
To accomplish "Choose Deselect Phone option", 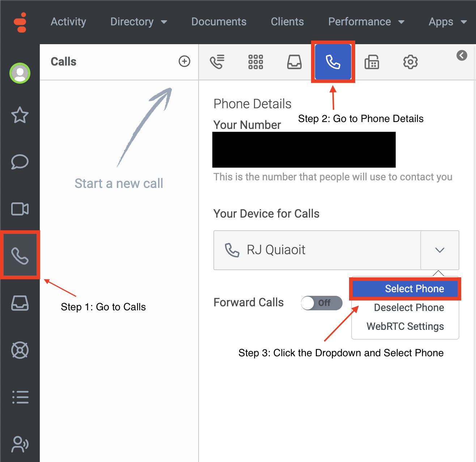I will coord(409,307).
